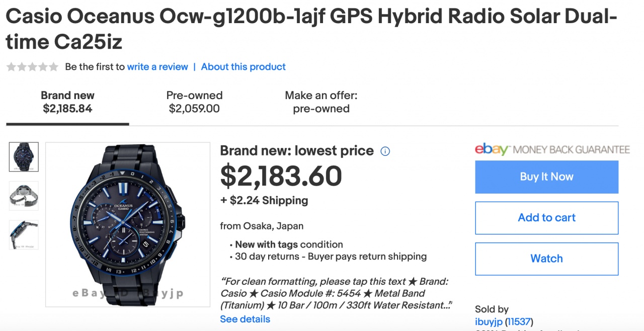Image resolution: width=644 pixels, height=331 pixels.
Task: Select the third thumbnail showing side view
Action: point(24,234)
